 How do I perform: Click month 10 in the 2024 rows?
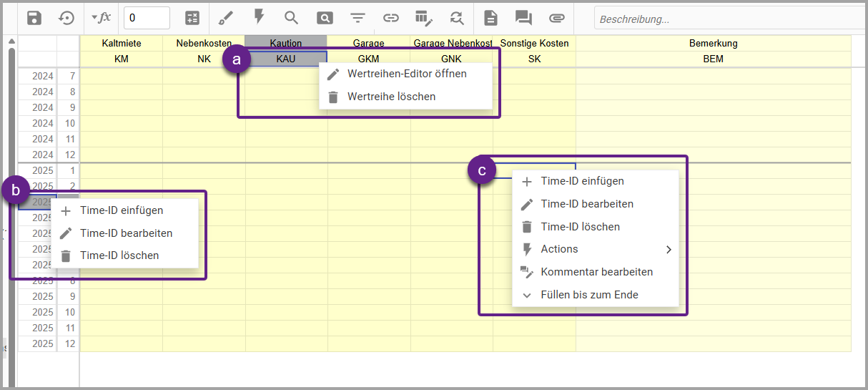tap(68, 123)
